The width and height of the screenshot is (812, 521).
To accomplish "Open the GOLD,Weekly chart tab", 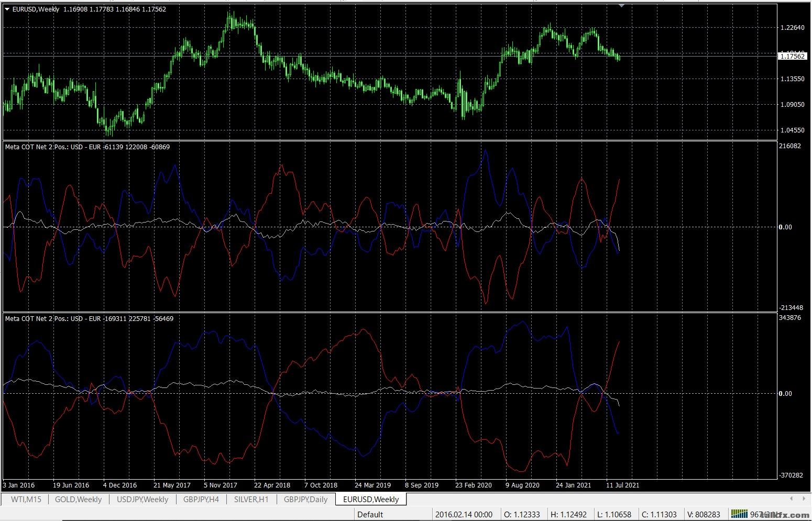I will 79,499.
